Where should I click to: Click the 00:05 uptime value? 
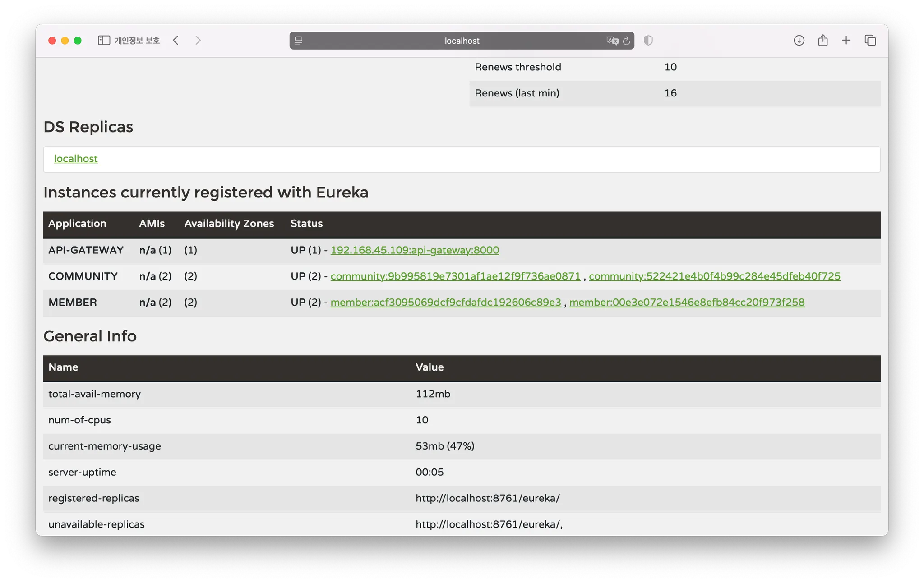tap(430, 473)
